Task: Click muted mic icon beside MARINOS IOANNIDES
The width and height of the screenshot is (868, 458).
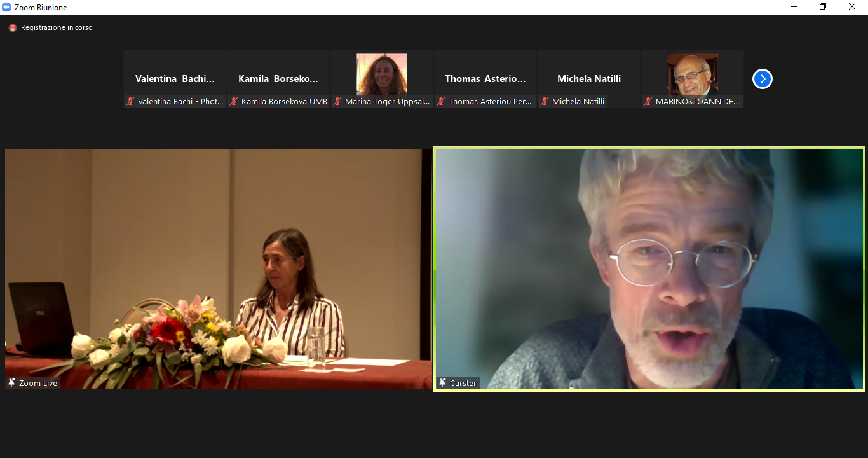Action: point(648,101)
